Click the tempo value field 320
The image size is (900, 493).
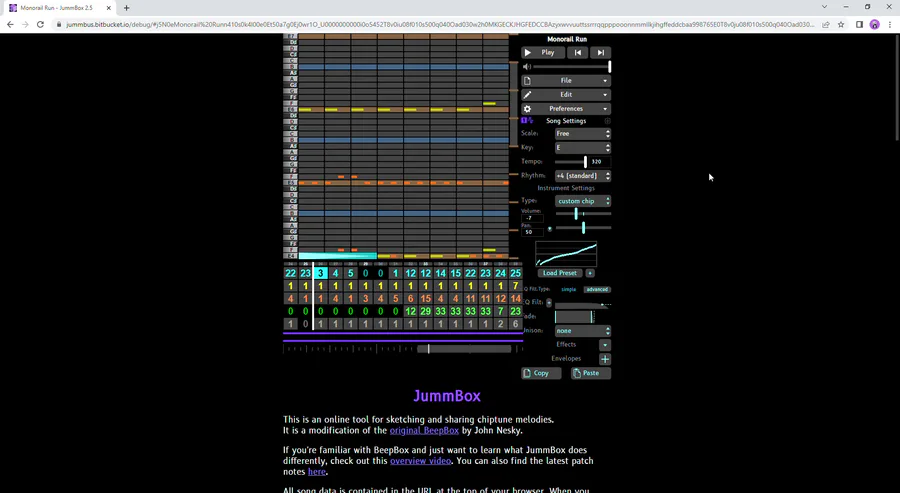[x=600, y=162]
